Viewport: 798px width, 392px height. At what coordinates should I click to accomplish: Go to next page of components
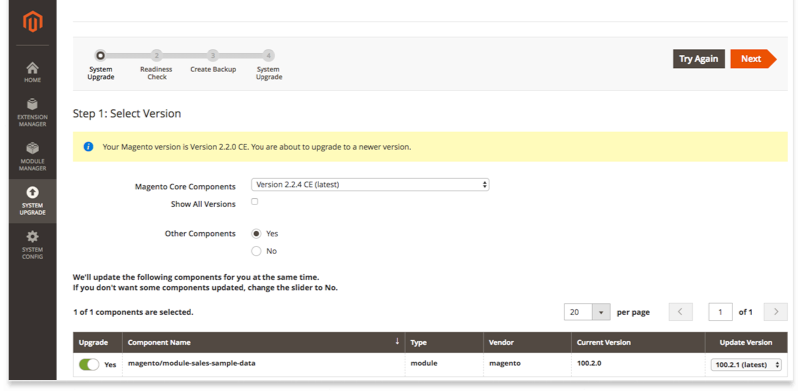(776, 312)
